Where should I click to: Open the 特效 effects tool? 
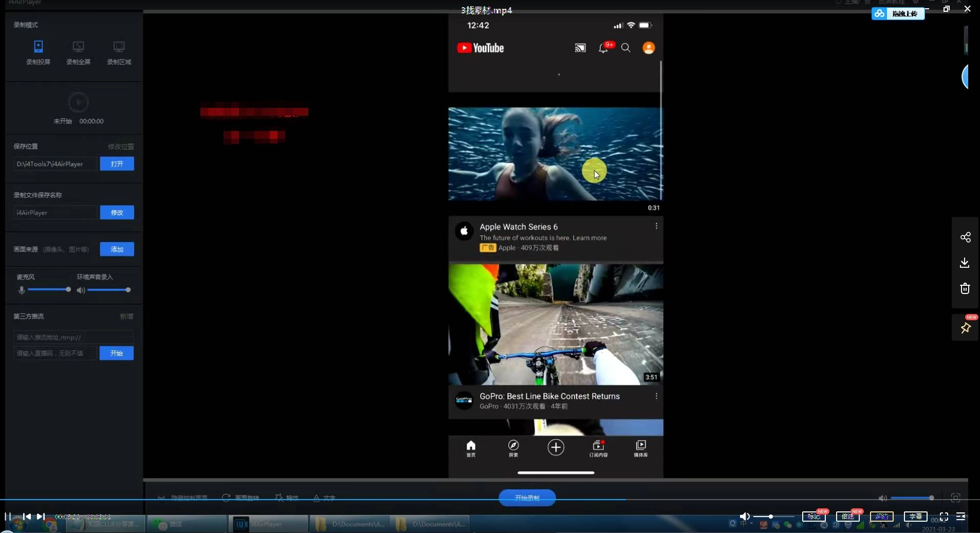(x=287, y=497)
